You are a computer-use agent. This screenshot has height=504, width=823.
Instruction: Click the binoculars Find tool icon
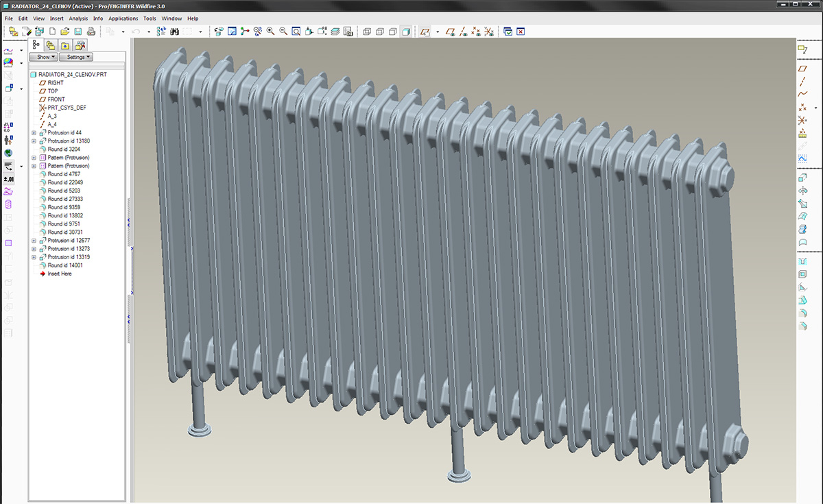174,32
